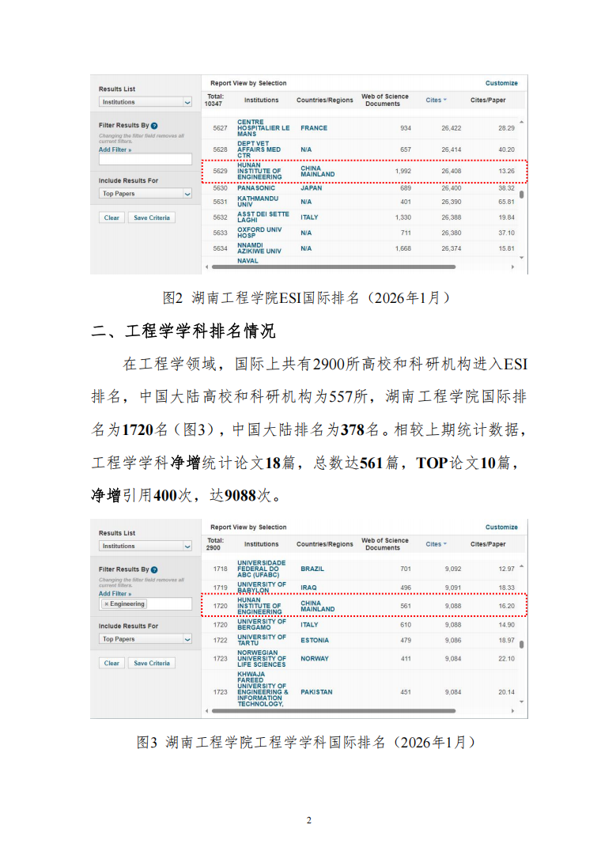The height and width of the screenshot is (855, 616).
Task: Click scroll-down arrow in the Figure 2 table
Action: coord(521,258)
